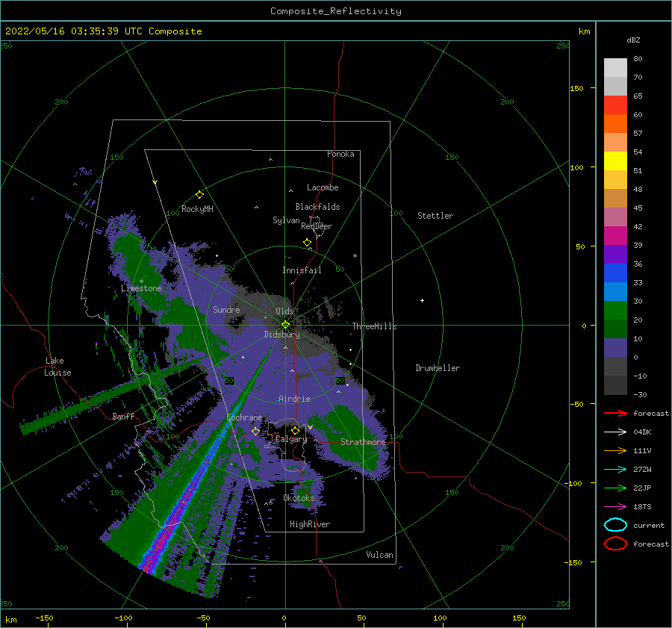Select the 10 dBZ slate blue swatch
The height and width of the screenshot is (628, 672).
click(615, 348)
